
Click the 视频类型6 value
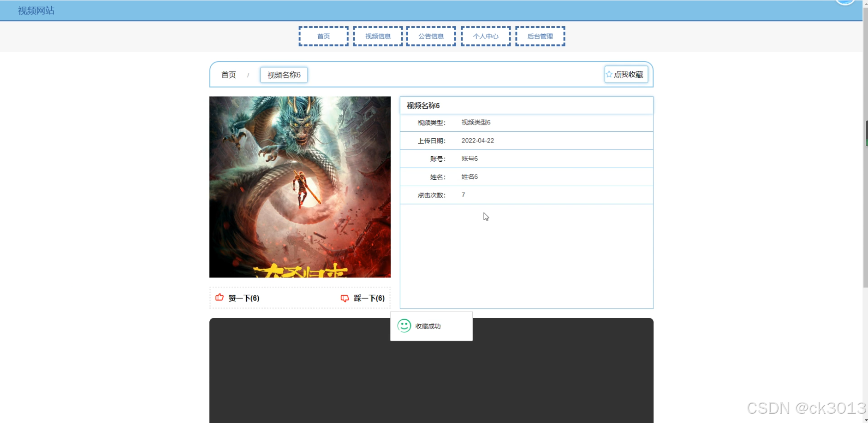[x=476, y=122]
